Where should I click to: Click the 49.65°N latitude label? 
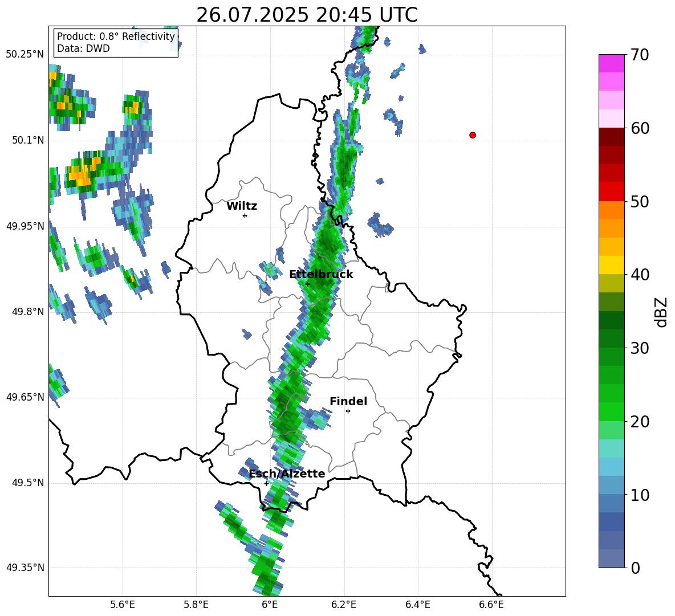click(x=25, y=397)
